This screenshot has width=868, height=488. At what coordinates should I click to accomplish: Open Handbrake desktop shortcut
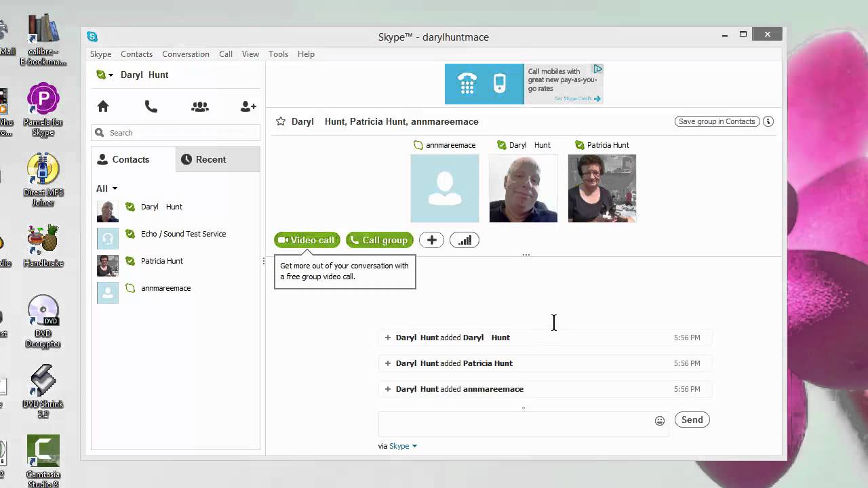43,246
